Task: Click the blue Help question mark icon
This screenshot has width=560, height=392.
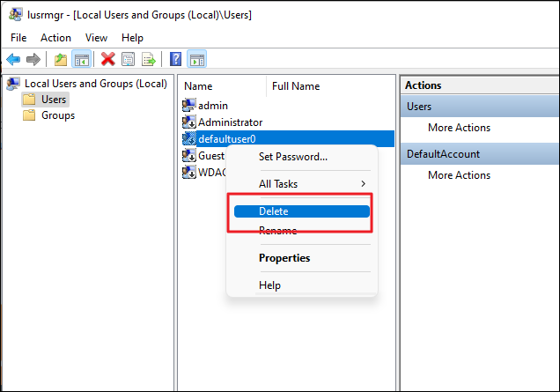Action: click(x=175, y=59)
